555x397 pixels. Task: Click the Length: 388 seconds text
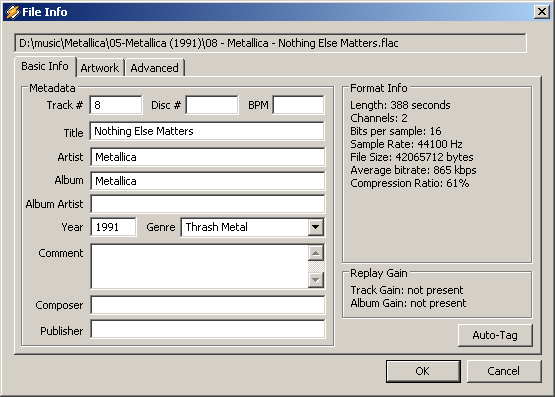click(x=400, y=105)
